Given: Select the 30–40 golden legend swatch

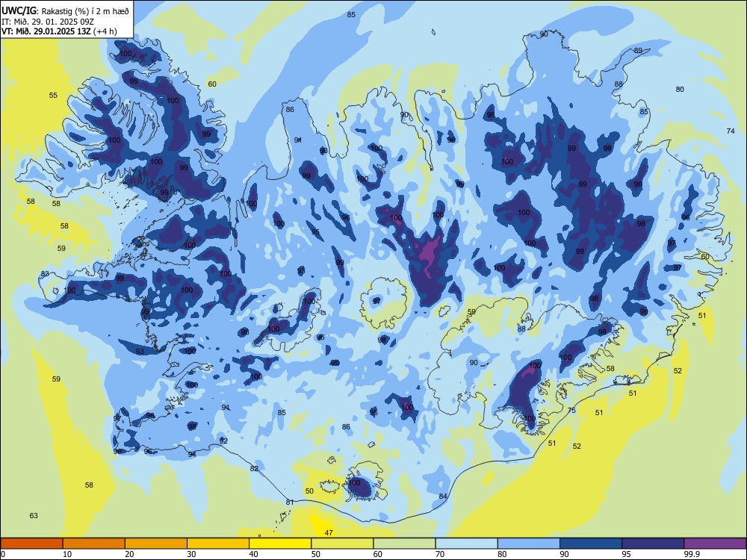Looking at the screenshot, I should 218,544.
